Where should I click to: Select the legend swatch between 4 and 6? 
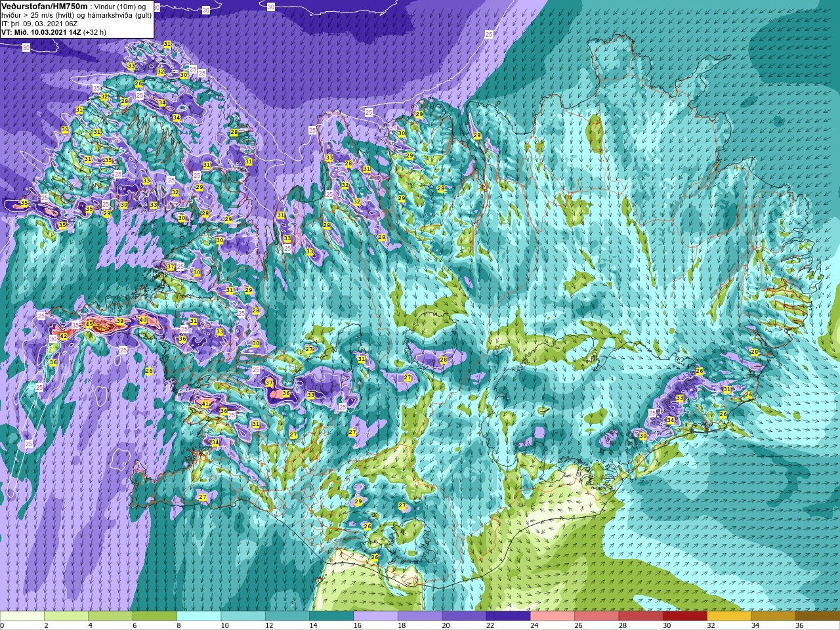(x=110, y=616)
